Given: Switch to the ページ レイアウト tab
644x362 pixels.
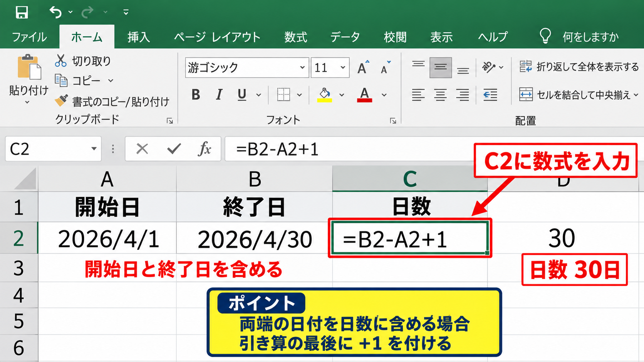Looking at the screenshot, I should click(217, 37).
